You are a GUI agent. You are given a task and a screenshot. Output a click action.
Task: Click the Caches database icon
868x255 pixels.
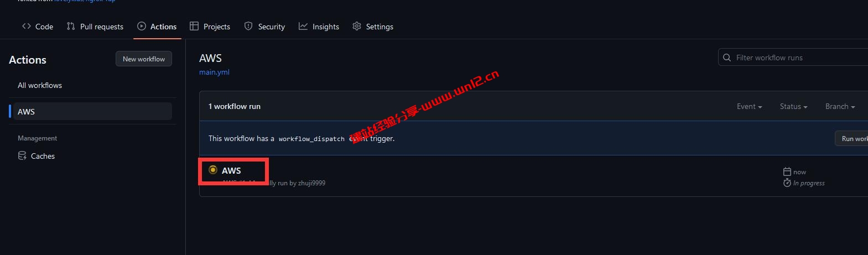click(22, 156)
